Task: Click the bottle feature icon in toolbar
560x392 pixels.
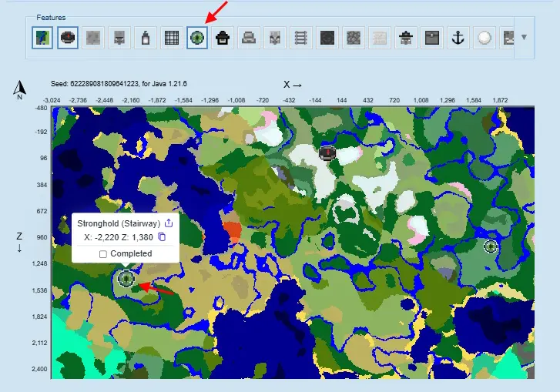Action: pos(144,38)
